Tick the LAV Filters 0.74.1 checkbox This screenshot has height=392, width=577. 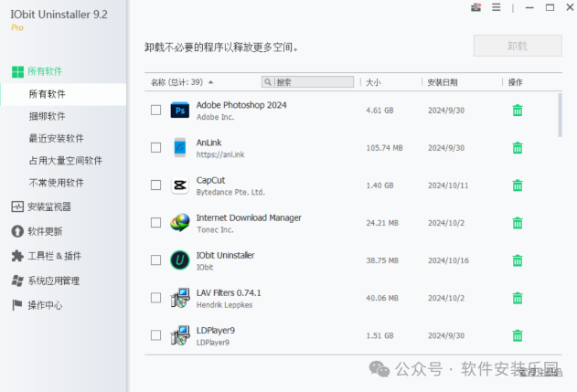pos(156,298)
